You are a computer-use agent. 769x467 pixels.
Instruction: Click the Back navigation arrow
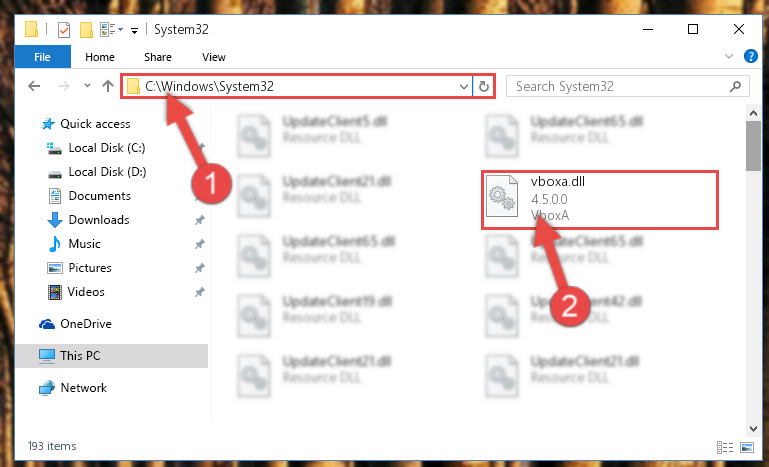[x=34, y=86]
